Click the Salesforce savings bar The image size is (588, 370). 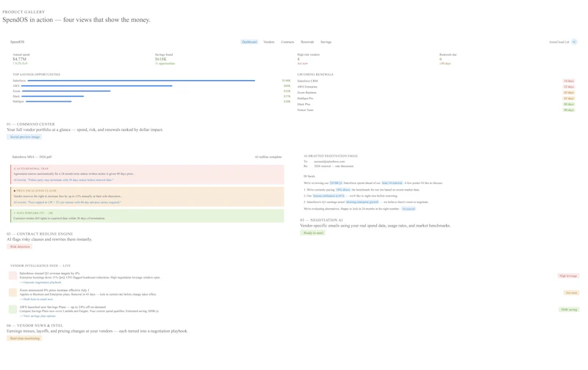click(x=141, y=81)
